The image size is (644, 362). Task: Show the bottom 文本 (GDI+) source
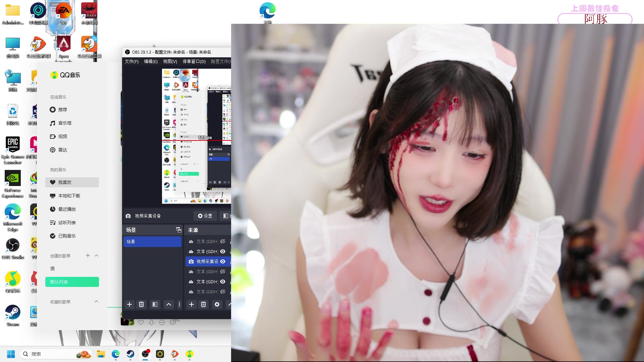pyautogui.click(x=223, y=292)
